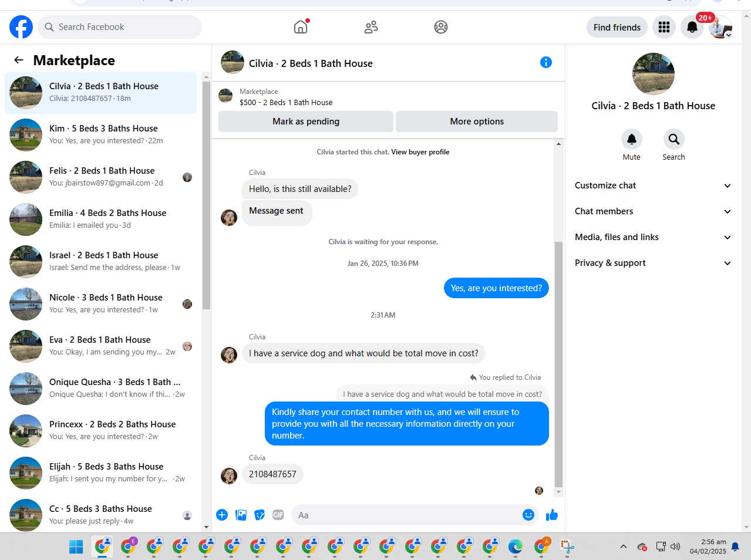Show hidden system tray icons
Viewport: 751px width, 560px height.
click(623, 546)
